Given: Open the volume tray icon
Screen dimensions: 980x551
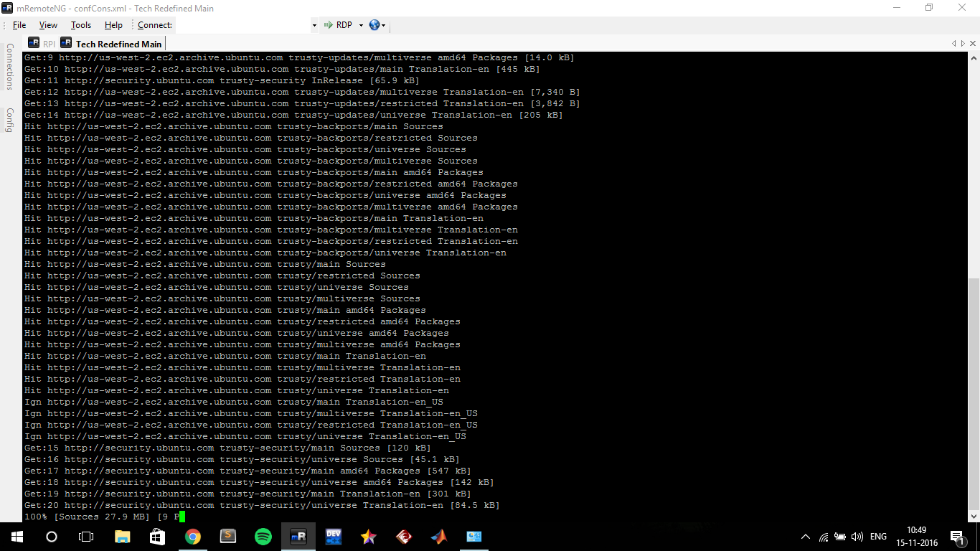Looking at the screenshot, I should [x=857, y=537].
